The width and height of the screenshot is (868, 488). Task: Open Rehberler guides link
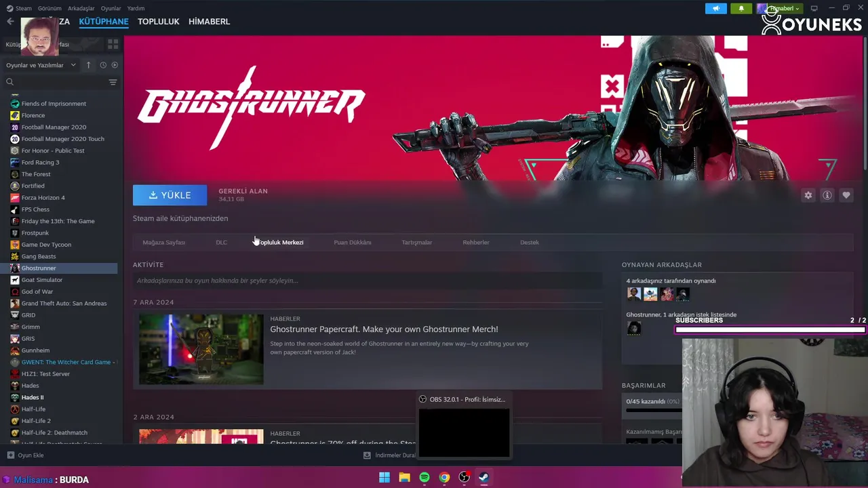tap(475, 242)
